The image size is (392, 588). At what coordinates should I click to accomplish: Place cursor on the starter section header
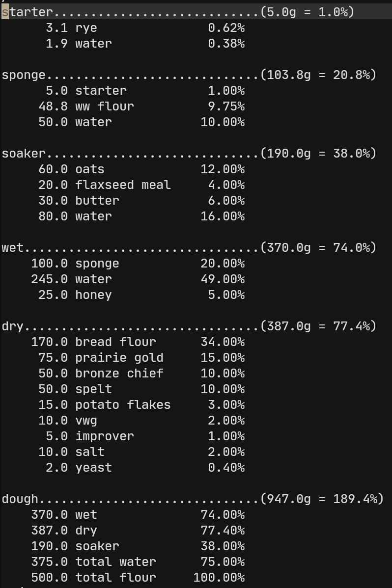click(27, 12)
